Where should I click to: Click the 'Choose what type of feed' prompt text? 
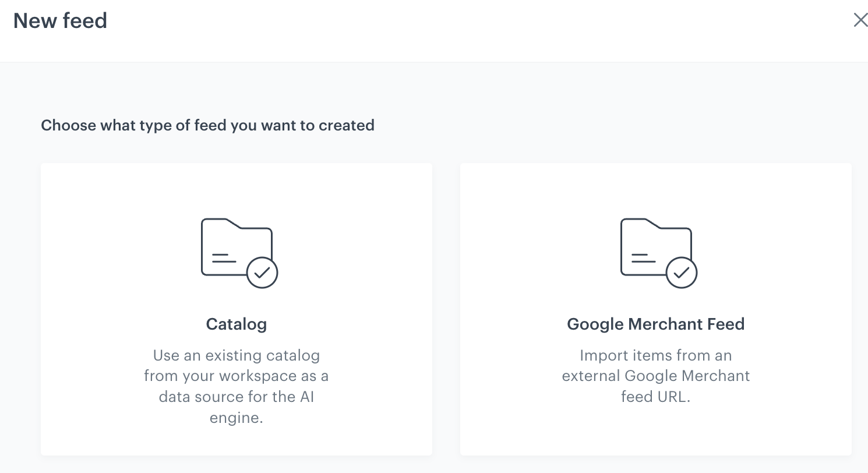pos(208,125)
